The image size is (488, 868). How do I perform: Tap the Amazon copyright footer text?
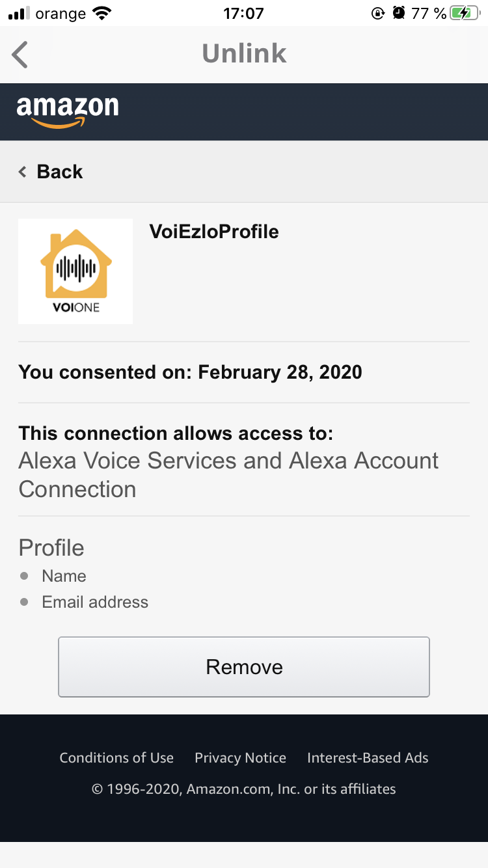click(x=244, y=789)
